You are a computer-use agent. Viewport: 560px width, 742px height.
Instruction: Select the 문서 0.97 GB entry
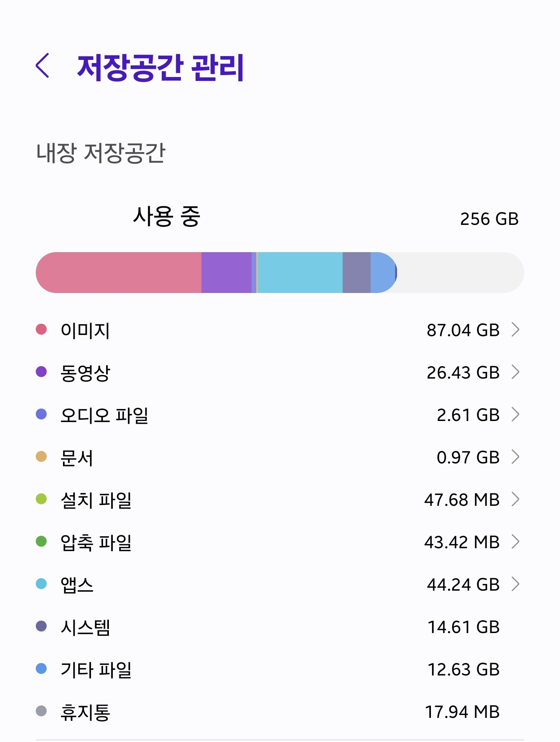(x=280, y=457)
